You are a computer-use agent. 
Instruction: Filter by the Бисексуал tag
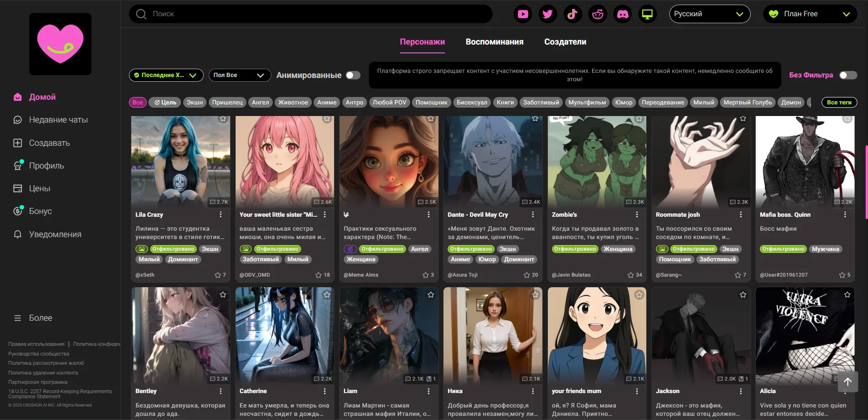(472, 103)
